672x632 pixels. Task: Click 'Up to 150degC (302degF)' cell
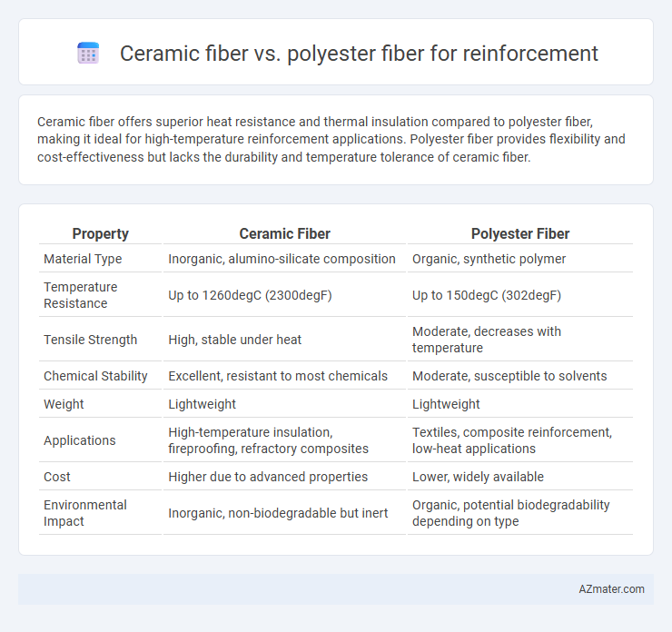487,295
